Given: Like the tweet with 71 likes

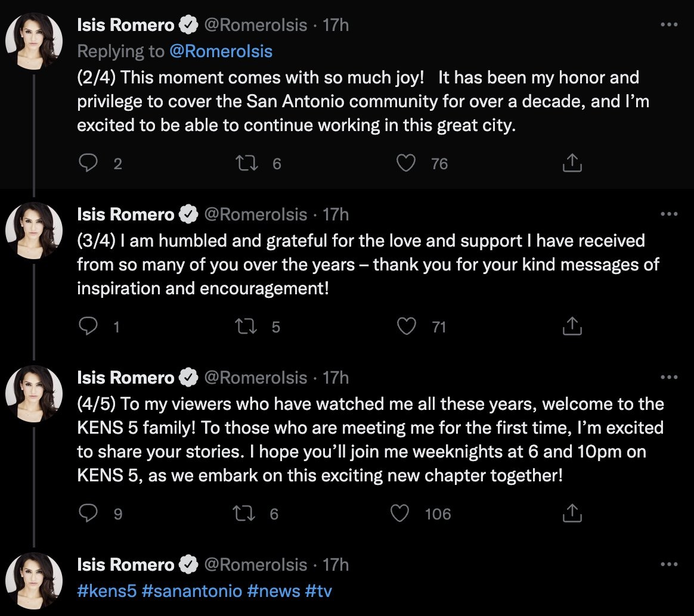Looking at the screenshot, I should (x=406, y=326).
